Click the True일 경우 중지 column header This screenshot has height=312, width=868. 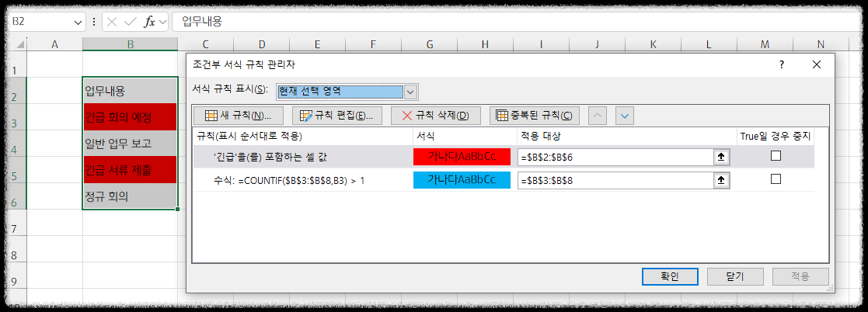click(776, 136)
